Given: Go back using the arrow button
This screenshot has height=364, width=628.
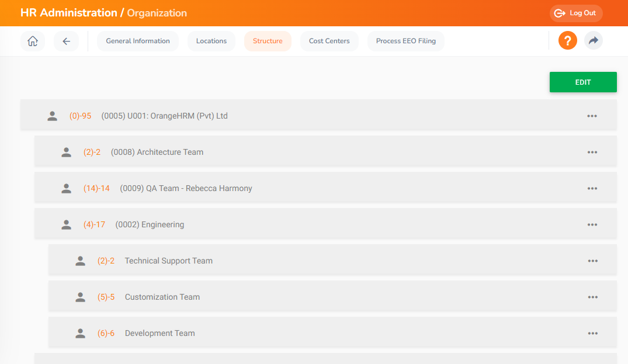Looking at the screenshot, I should point(67,41).
